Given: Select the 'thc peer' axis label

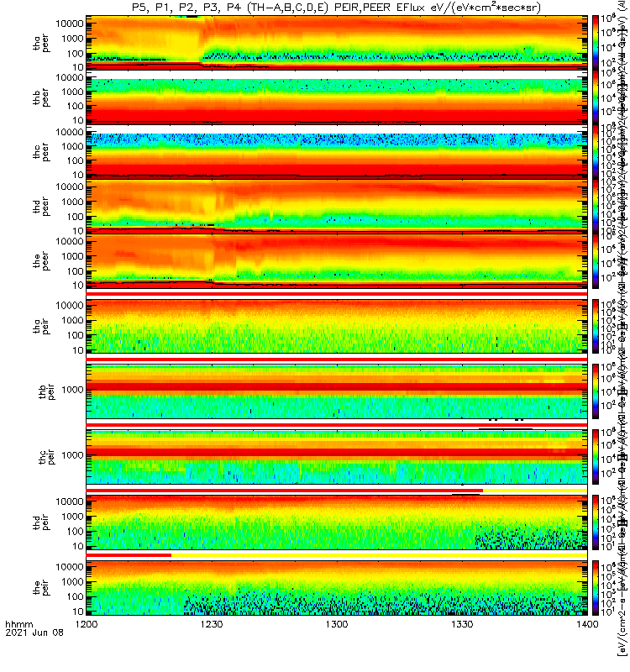Looking at the screenshot, I should [41, 152].
